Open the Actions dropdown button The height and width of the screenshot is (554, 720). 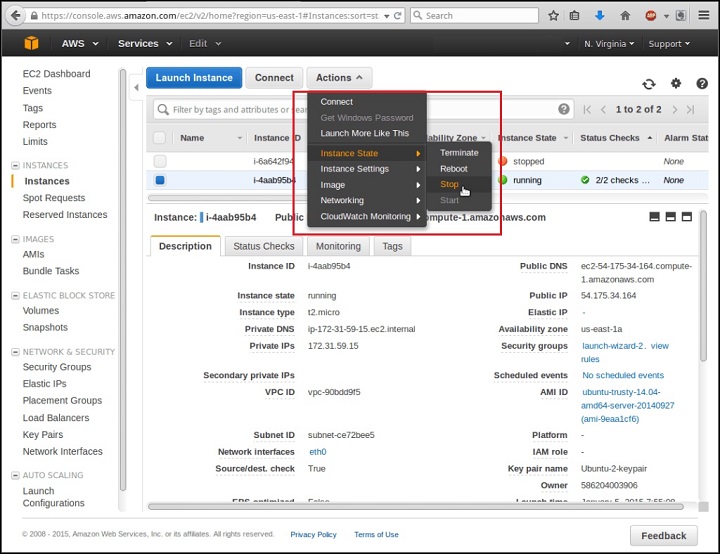click(339, 78)
